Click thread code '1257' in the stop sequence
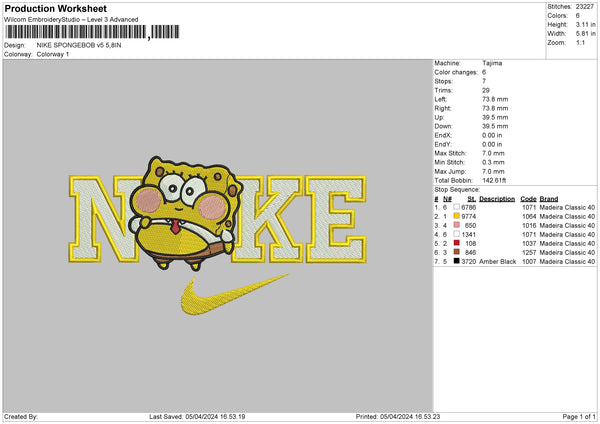The width and height of the screenshot is (600, 424). pos(529,253)
